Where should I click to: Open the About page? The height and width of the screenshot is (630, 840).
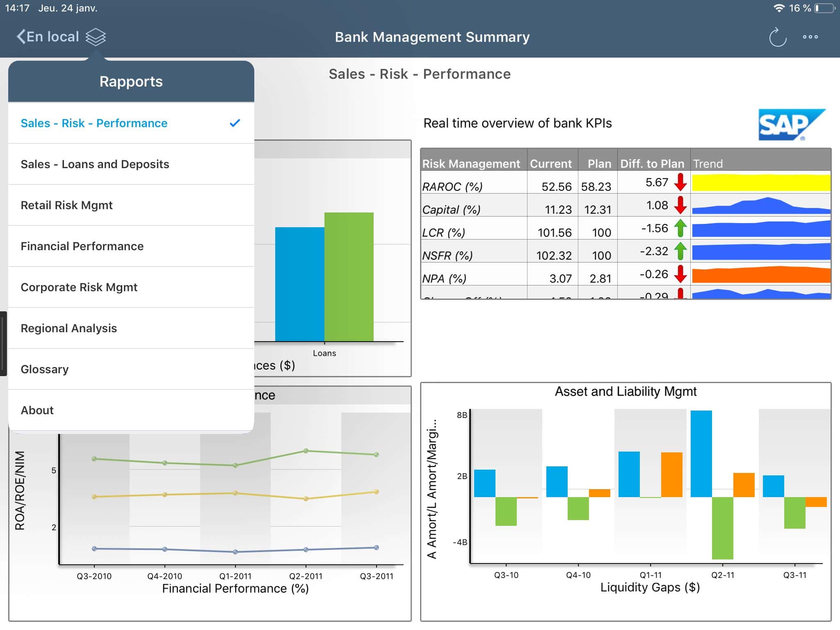coord(37,410)
